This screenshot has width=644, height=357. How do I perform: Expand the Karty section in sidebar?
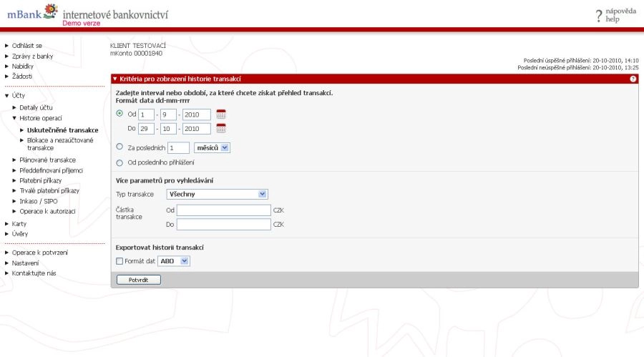coord(19,224)
